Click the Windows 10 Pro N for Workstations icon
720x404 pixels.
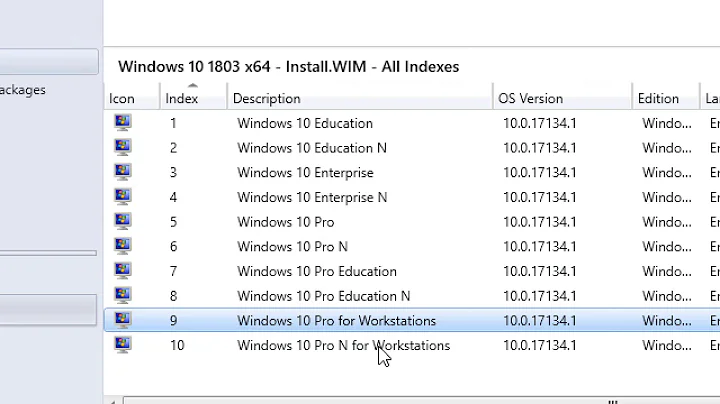123,345
